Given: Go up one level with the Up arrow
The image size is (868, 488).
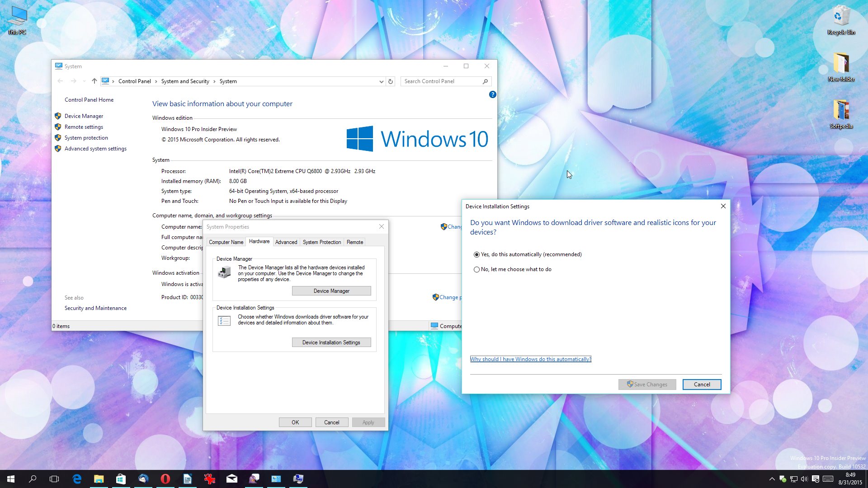Looking at the screenshot, I should 94,81.
